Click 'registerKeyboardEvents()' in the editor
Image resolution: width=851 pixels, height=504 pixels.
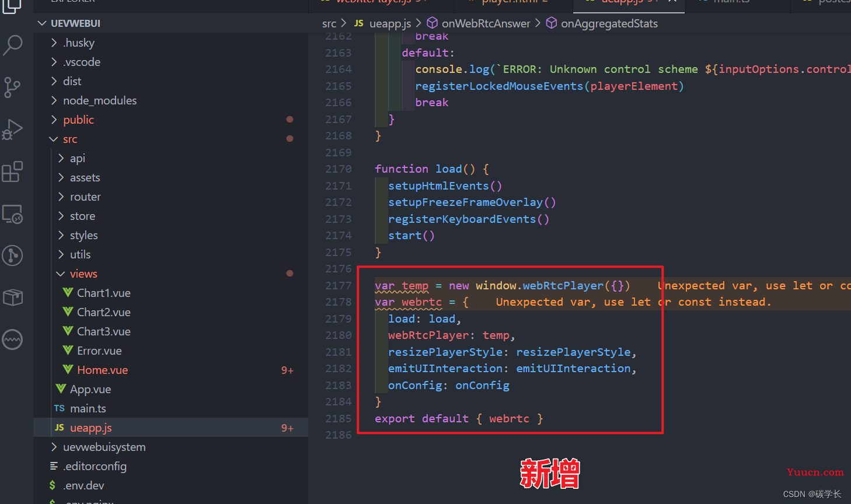(469, 219)
